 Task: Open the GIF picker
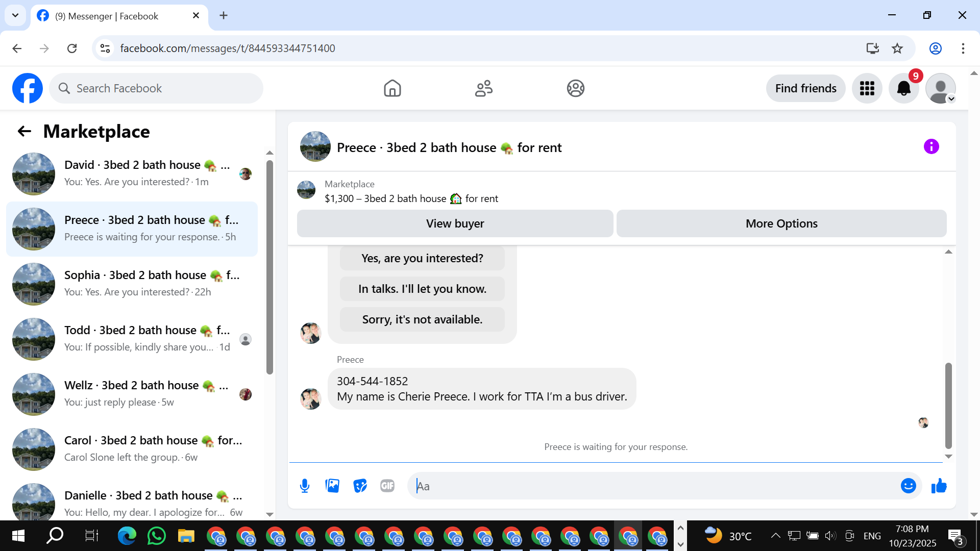(387, 486)
